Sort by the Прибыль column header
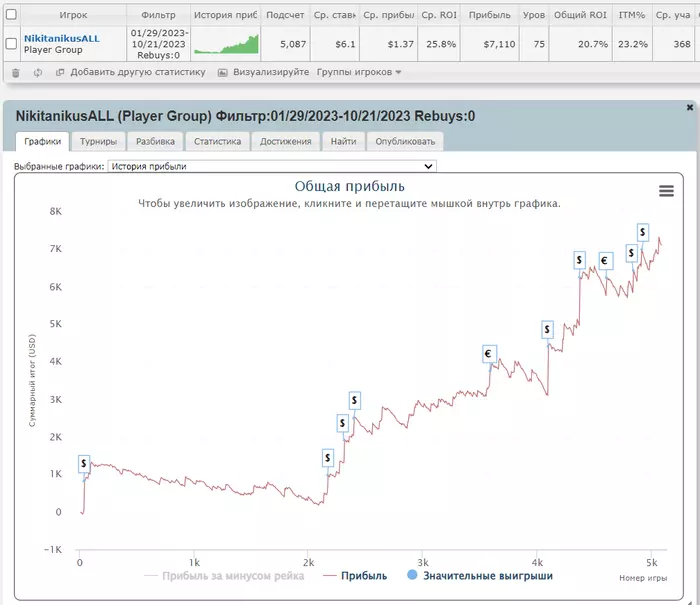Image resolution: width=700 pixels, height=605 pixels. pyautogui.click(x=489, y=15)
